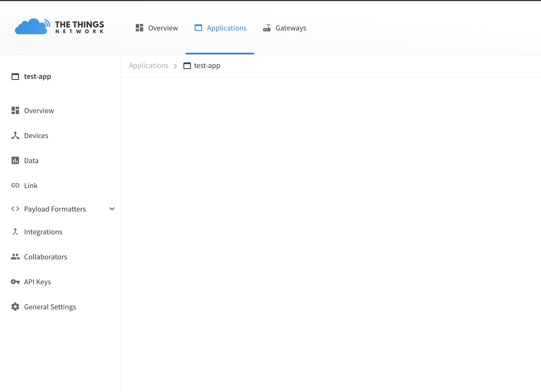Click the Devices fork icon in sidebar
Viewport: 541px width, 392px height.
tap(15, 135)
